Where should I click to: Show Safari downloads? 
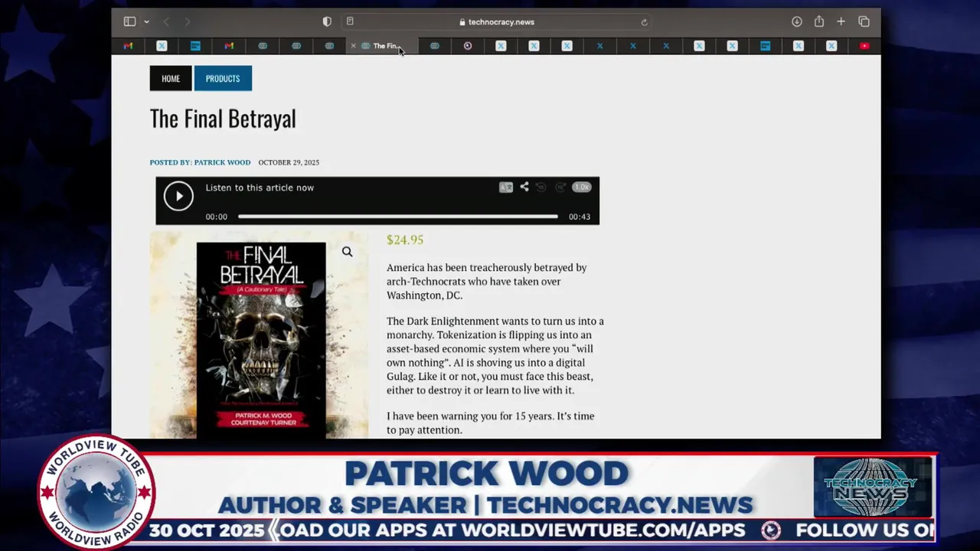pos(797,21)
